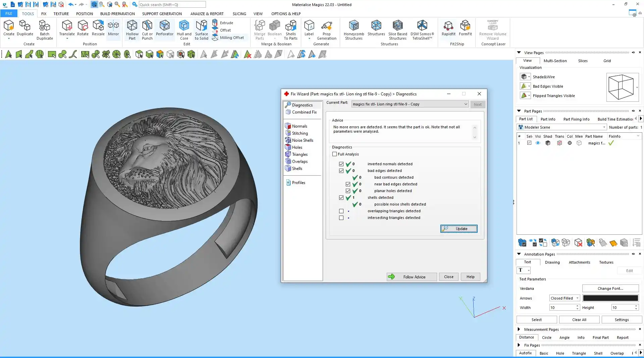This screenshot has height=358, width=644.
Task: Click the black annotation color swatch
Action: point(610,298)
